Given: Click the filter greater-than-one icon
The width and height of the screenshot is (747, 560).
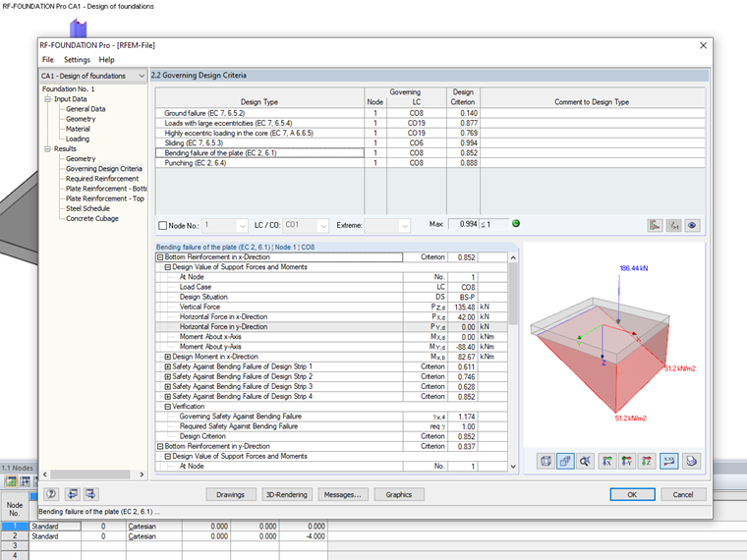Looking at the screenshot, I should click(673, 225).
